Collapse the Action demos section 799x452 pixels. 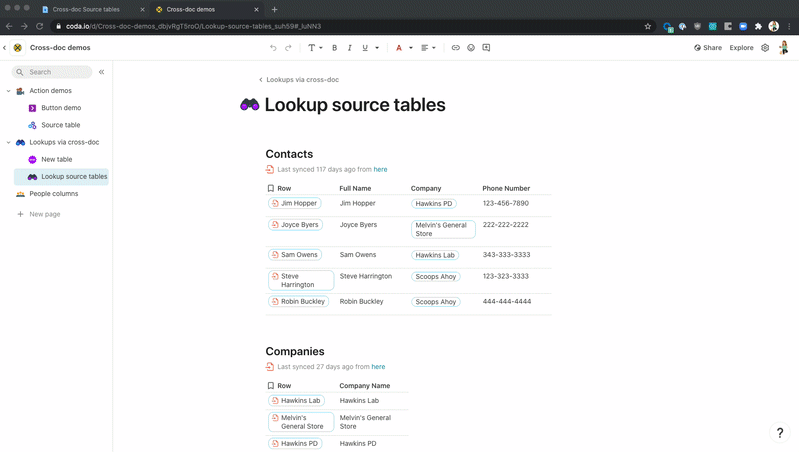tap(9, 91)
